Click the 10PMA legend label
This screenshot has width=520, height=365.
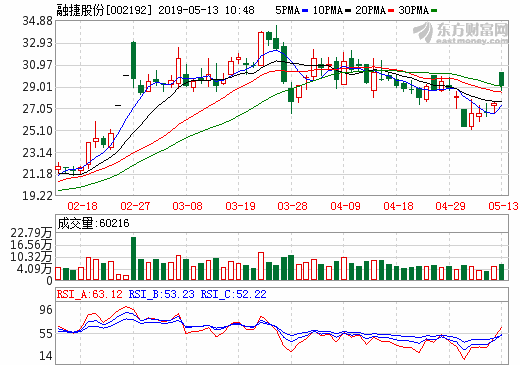click(328, 10)
